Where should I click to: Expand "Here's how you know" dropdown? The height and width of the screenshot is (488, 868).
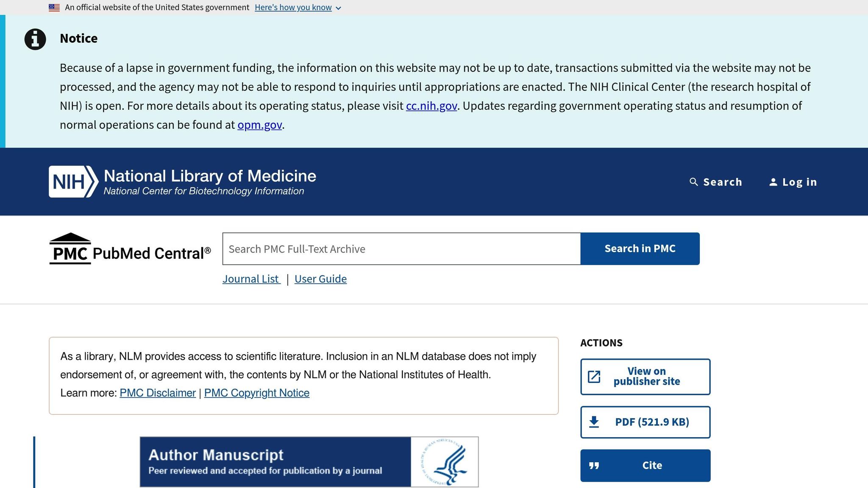point(293,8)
